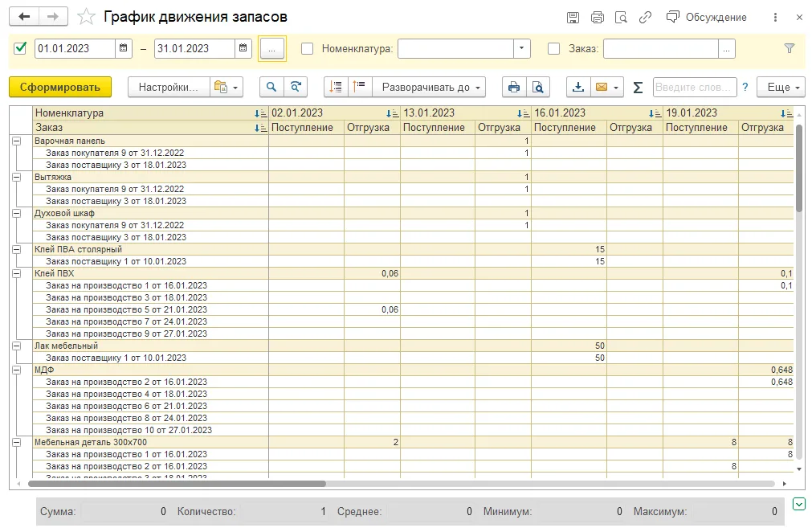Click the Заказ field ellipsis button
Image resolution: width=812 pixels, height=532 pixels.
(x=727, y=49)
